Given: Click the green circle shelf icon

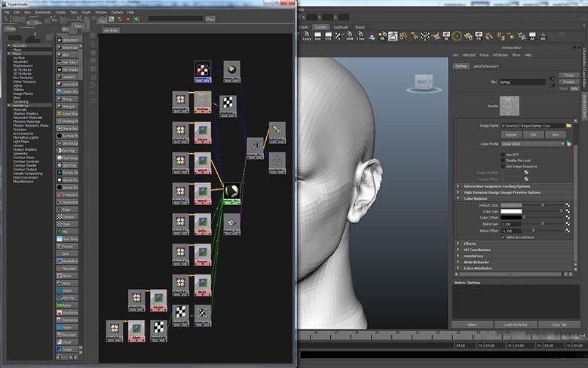Looking at the screenshot, I should pyautogui.click(x=457, y=36).
